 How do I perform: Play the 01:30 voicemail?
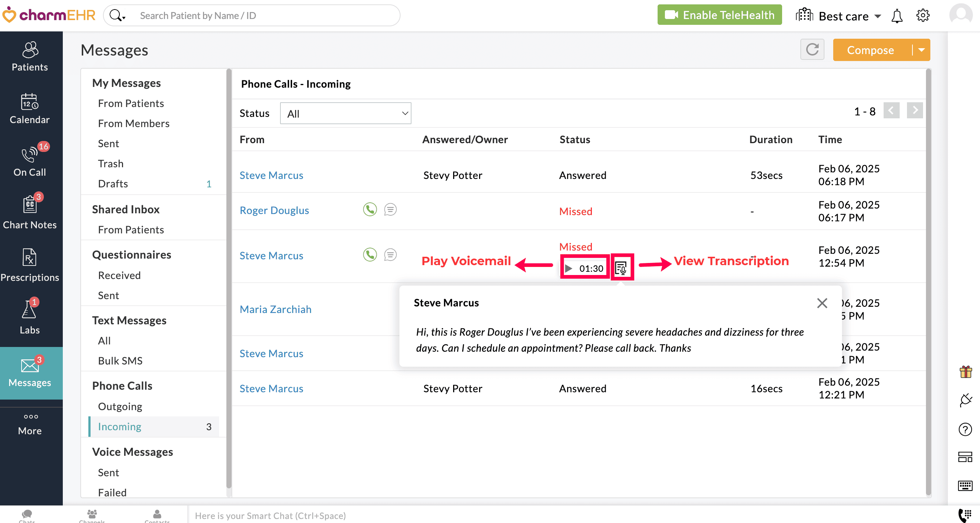[x=569, y=268]
